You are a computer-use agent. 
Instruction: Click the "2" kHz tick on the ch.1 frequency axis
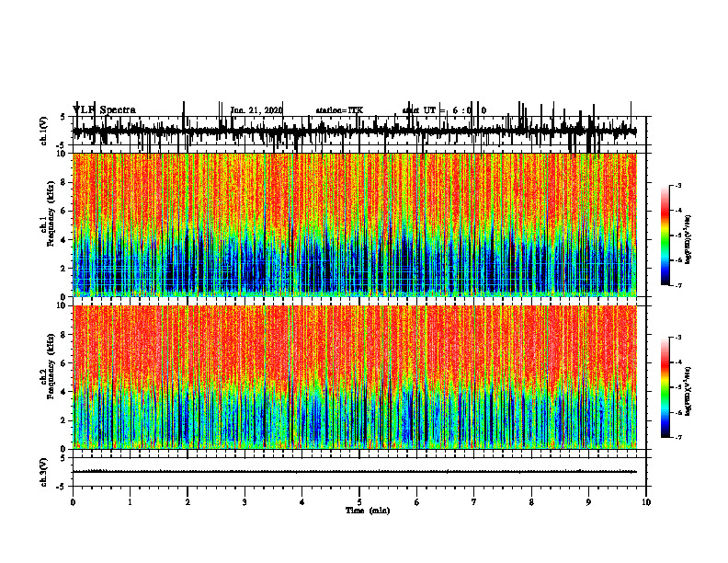64,268
